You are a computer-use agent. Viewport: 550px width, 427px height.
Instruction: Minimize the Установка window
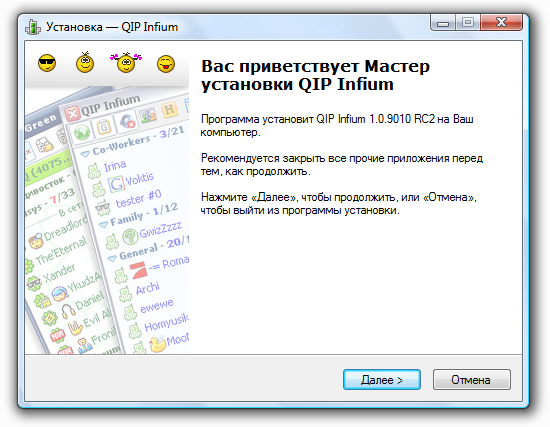pyautogui.click(x=443, y=23)
